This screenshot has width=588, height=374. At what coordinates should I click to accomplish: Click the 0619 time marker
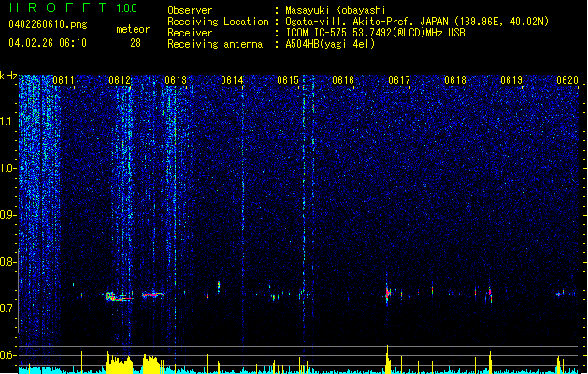click(511, 80)
